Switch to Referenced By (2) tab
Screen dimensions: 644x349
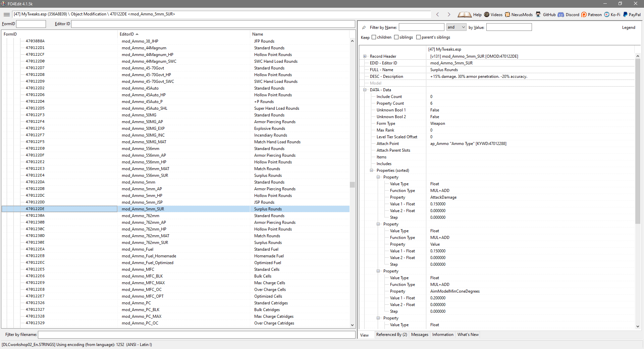tap(391, 335)
